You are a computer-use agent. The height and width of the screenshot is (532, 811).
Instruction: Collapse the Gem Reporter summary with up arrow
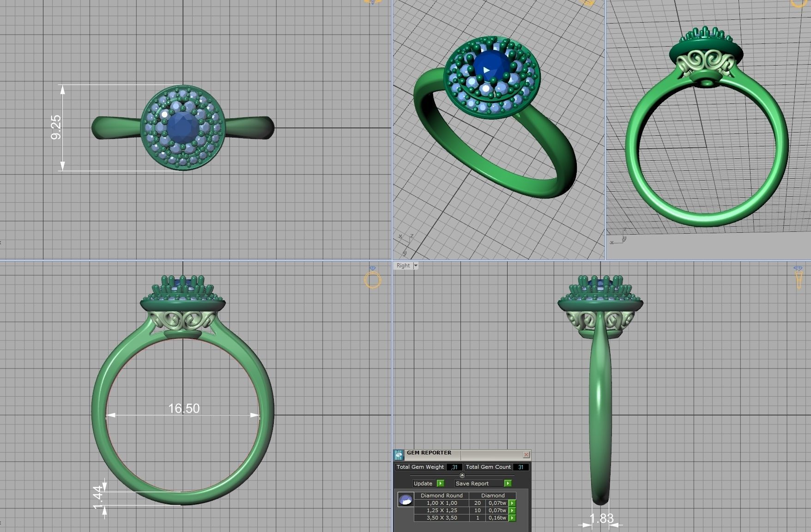point(462,475)
